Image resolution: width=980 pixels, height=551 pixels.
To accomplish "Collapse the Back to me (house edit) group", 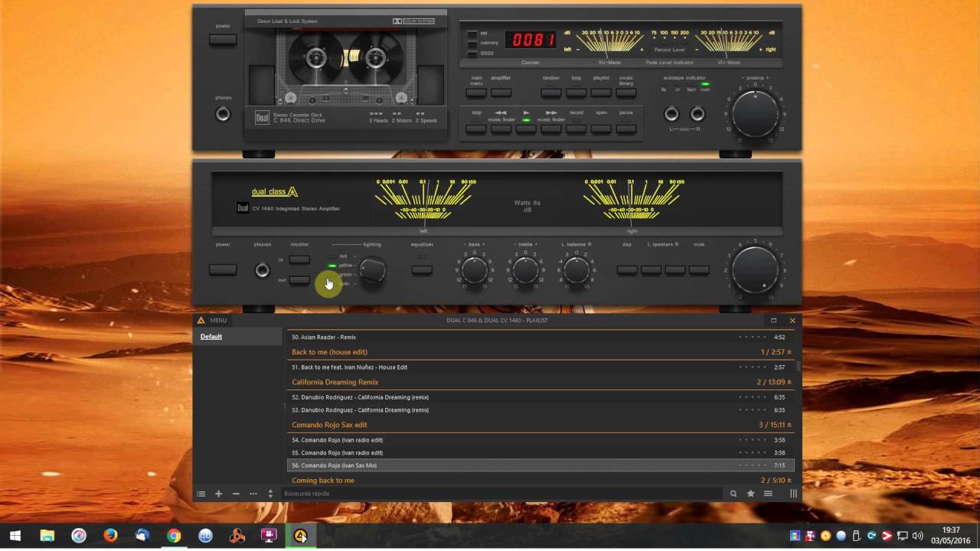I will (x=789, y=352).
